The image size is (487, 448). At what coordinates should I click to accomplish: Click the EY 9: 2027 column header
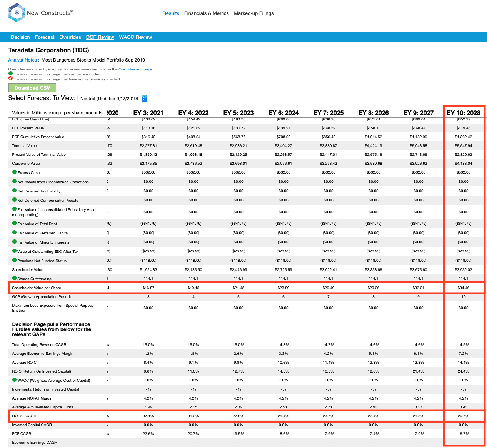[x=419, y=113]
